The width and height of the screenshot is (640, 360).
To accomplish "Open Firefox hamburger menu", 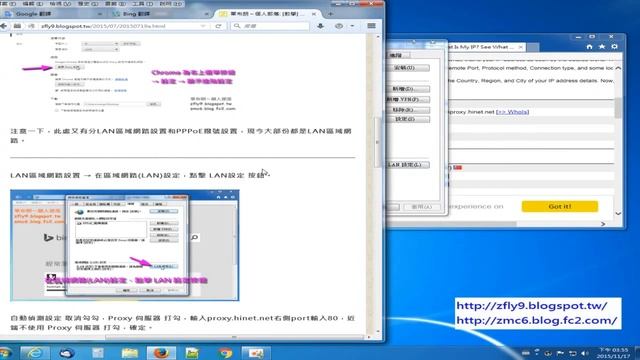I will (371, 26).
